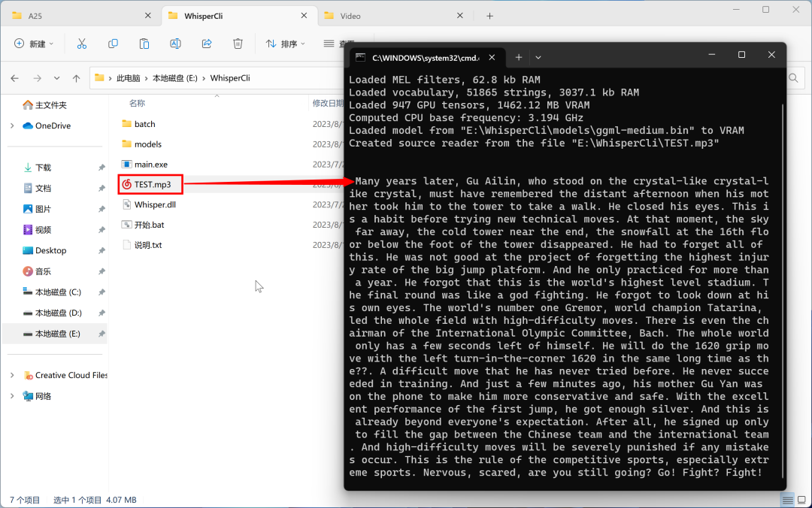812x508 pixels.
Task: Select the WhisperCli Explorer tab
Action: coord(239,16)
